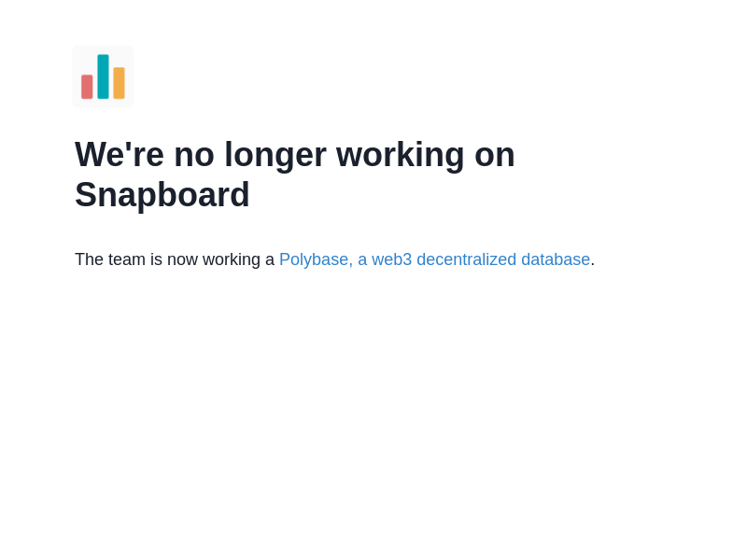Click the word "We're" in the heading
Image resolution: width=747 pixels, height=560 pixels.
click(x=120, y=155)
